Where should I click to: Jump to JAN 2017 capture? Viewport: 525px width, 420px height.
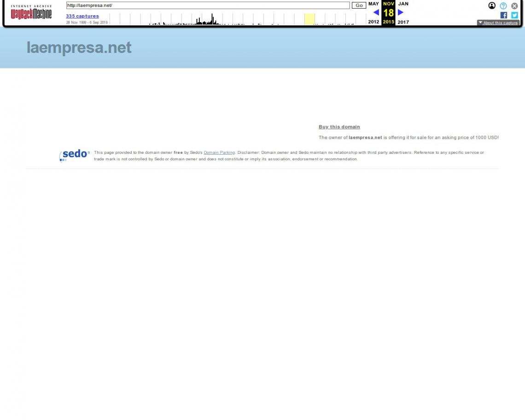pyautogui.click(x=403, y=13)
